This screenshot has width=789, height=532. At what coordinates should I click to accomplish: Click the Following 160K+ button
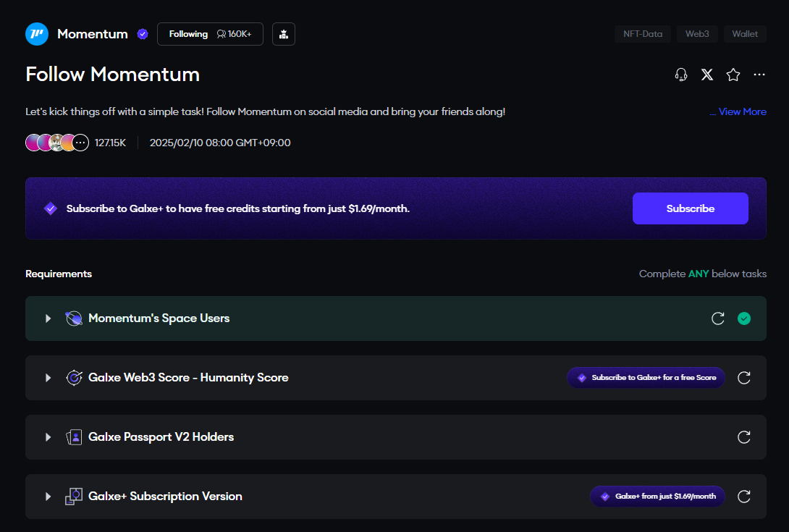(210, 34)
